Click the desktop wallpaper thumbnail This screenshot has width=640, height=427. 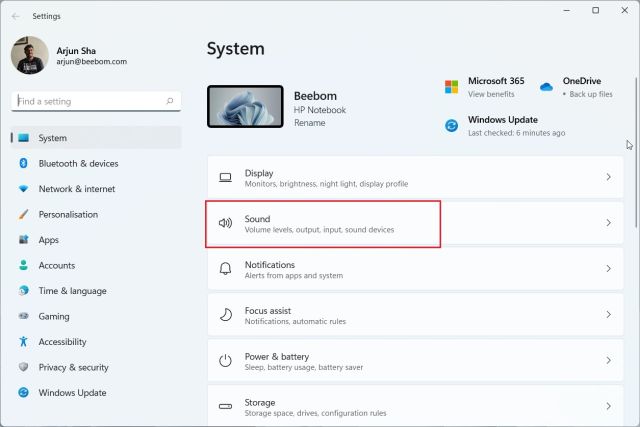(244, 106)
